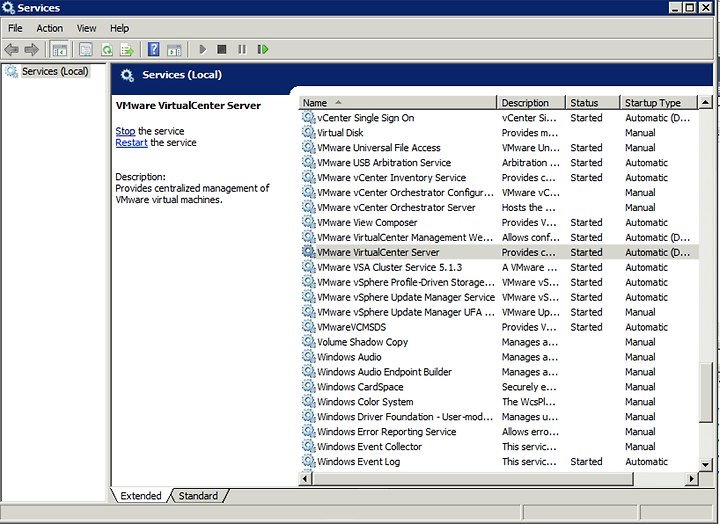Screen dimensions: 720x524
Task: Select VMware vSphere Update Manager Service row
Action: click(x=500, y=297)
